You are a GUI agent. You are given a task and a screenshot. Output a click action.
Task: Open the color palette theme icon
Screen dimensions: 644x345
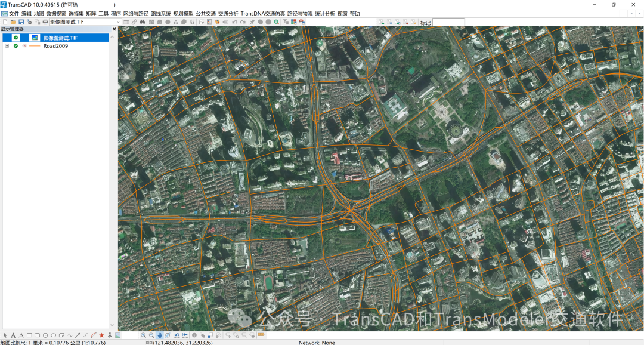click(217, 22)
